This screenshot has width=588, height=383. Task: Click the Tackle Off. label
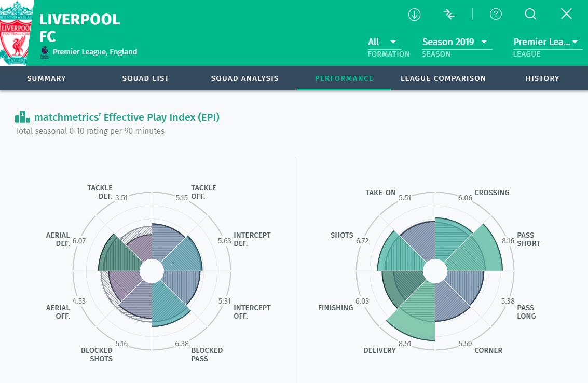pos(203,192)
